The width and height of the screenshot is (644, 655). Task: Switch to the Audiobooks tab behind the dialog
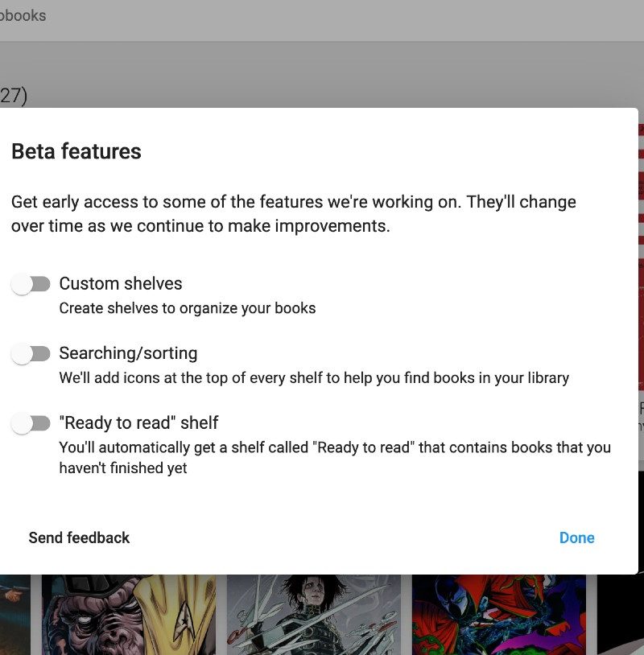tap(23, 15)
